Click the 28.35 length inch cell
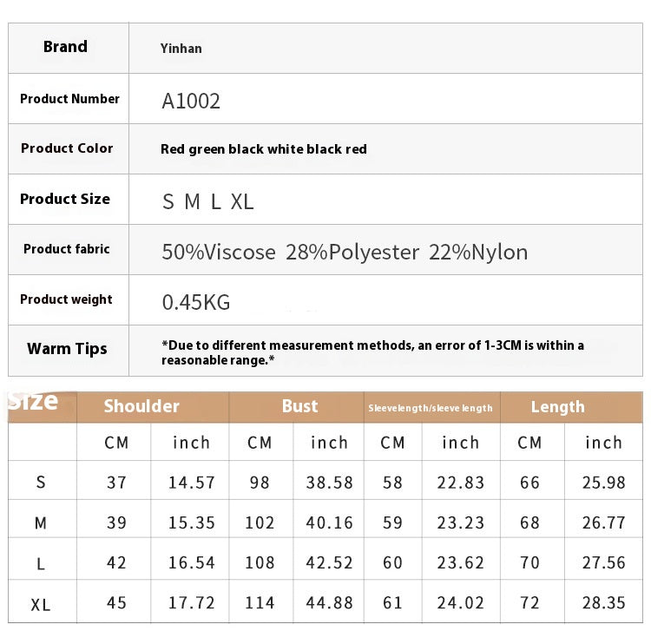Image resolution: width=651 pixels, height=644 pixels. click(603, 603)
